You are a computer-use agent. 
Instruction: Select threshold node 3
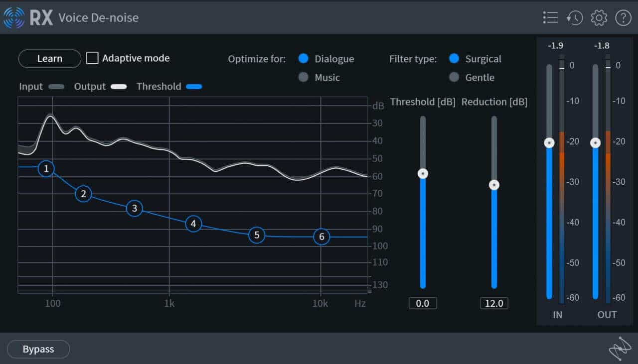click(135, 208)
